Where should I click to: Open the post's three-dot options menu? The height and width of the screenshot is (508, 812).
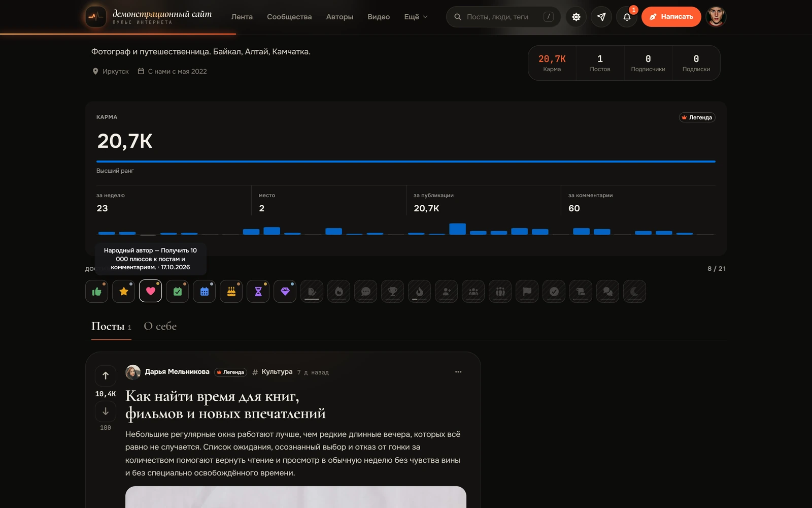[458, 372]
